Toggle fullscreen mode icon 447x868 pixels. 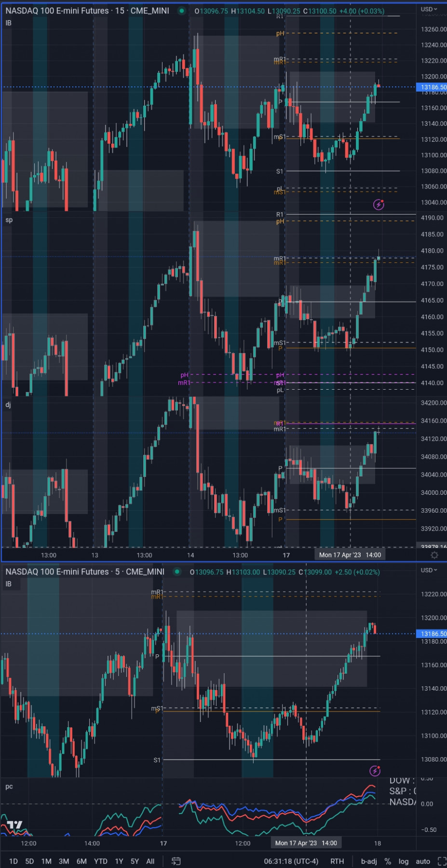[x=442, y=861]
